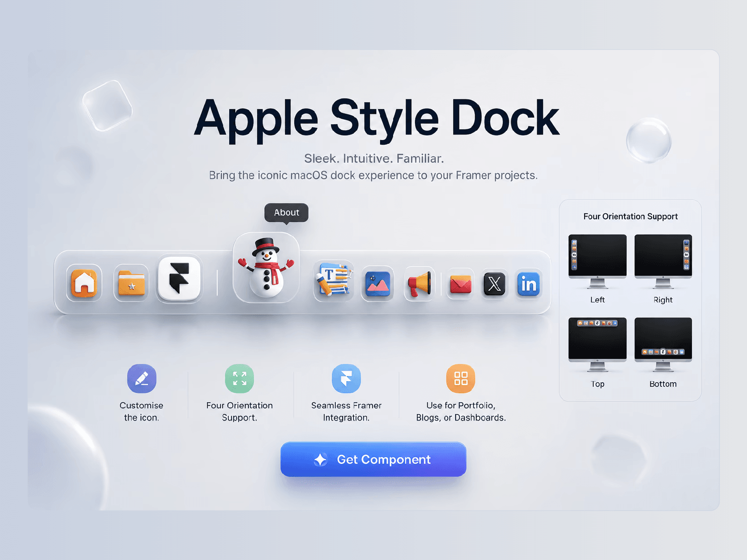This screenshot has height=560, width=747.
Task: Open the text notes dock icon
Action: [333, 281]
